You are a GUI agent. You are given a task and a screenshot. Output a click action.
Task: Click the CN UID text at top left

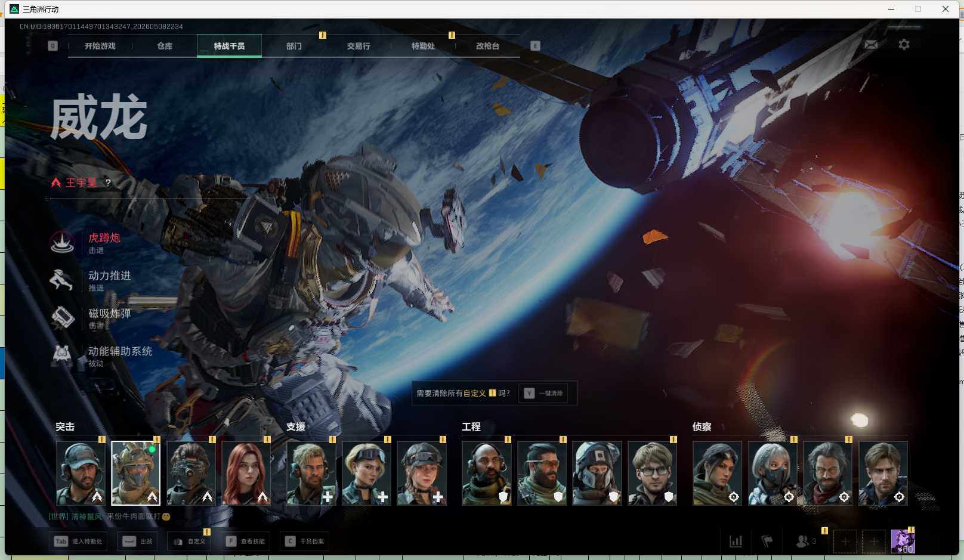pyautogui.click(x=101, y=27)
